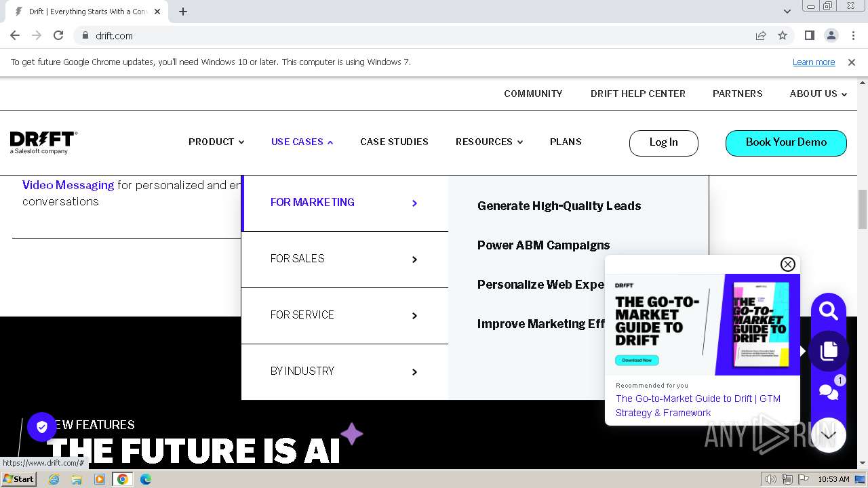Expand the ABOUT US dropdown
The image size is (868, 488).
click(x=818, y=94)
